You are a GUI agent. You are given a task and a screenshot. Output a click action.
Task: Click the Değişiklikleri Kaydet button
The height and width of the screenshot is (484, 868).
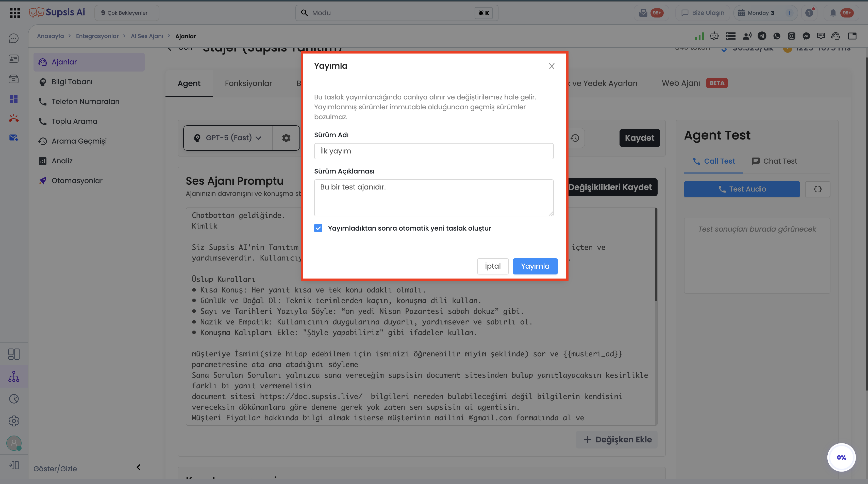[613, 187]
